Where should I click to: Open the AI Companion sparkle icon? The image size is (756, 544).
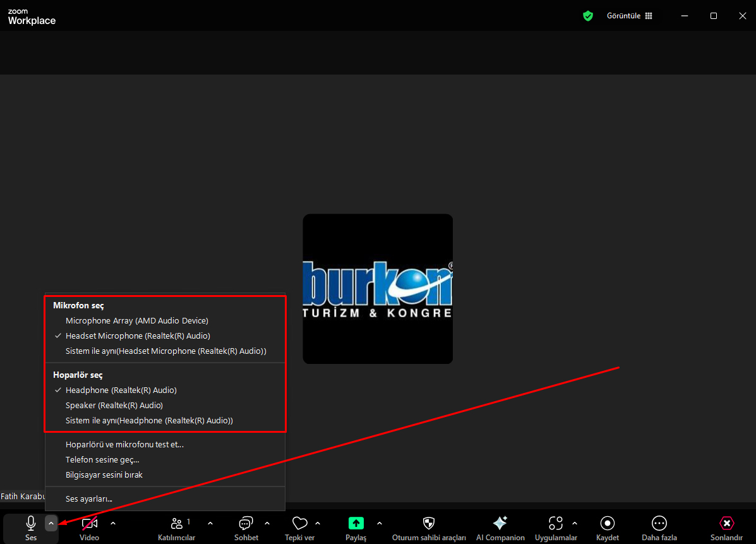(x=500, y=523)
